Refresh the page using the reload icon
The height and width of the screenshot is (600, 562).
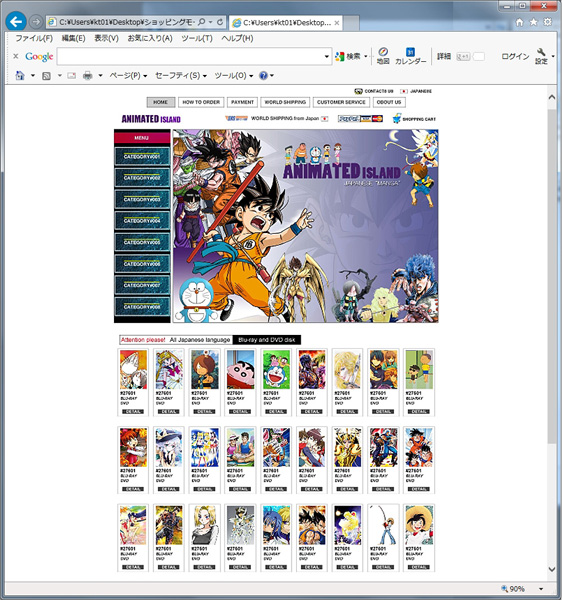coord(220,22)
